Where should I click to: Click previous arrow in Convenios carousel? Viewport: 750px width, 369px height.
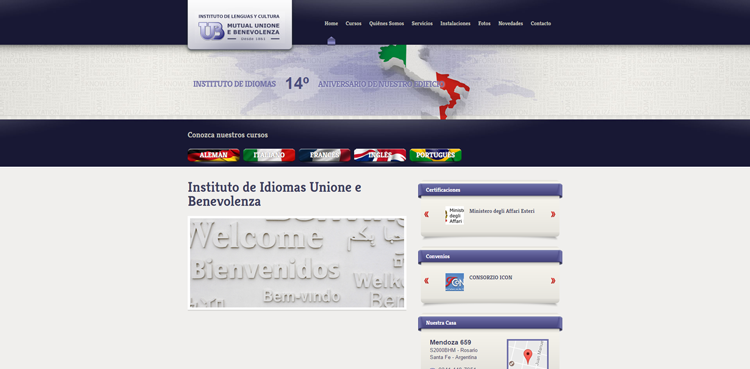tap(426, 281)
